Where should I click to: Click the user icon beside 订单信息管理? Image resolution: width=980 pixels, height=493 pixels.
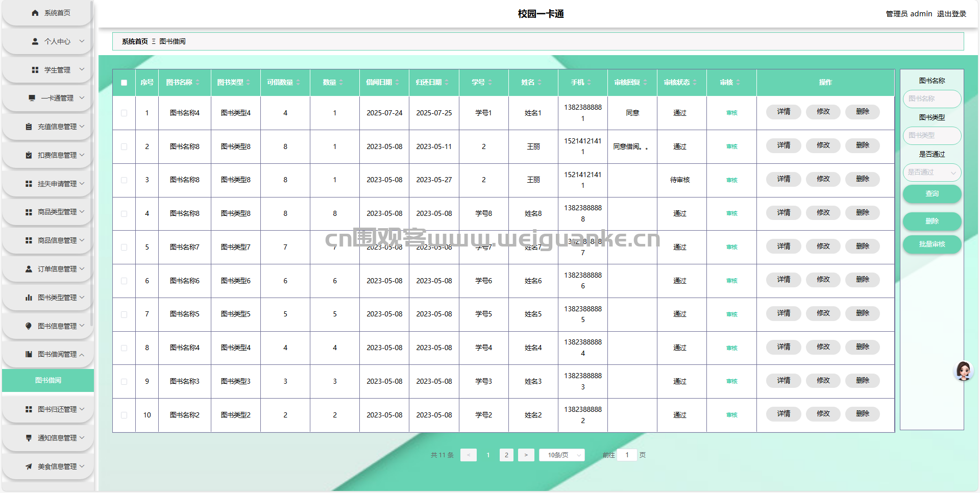click(x=29, y=269)
